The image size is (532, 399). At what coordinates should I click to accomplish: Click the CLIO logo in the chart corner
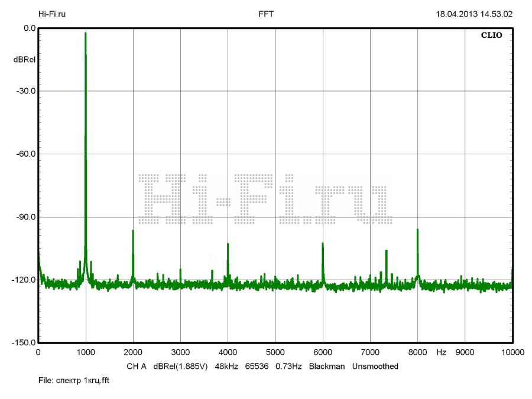point(491,35)
